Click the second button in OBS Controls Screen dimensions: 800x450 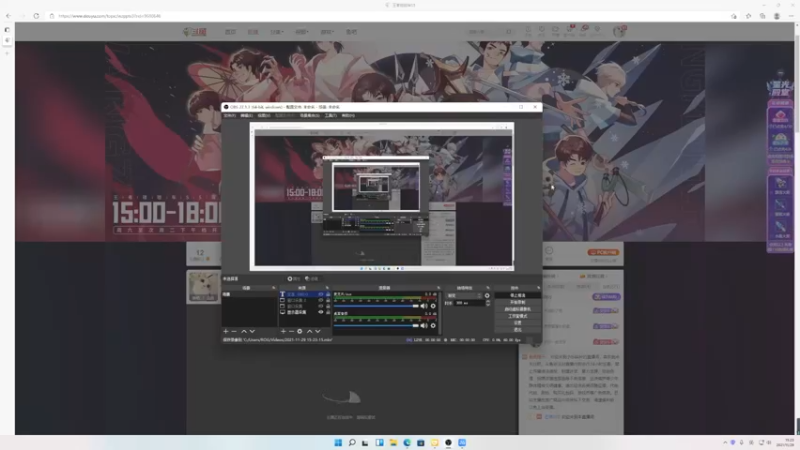(517, 302)
